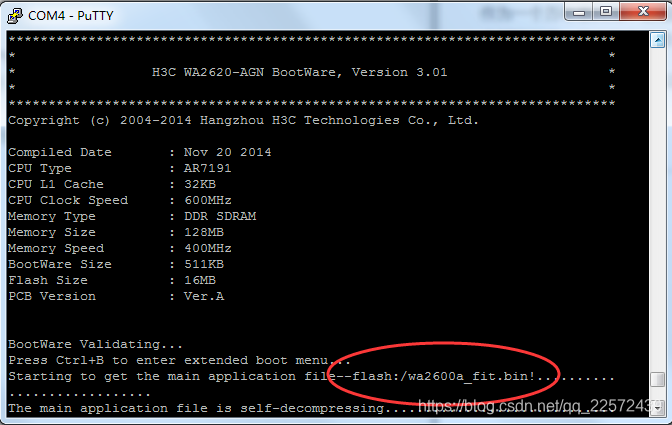Click the 'H3C WA2620-AGN BootWare, Version 3.01' line
The image size is (672, 425).
(x=300, y=72)
